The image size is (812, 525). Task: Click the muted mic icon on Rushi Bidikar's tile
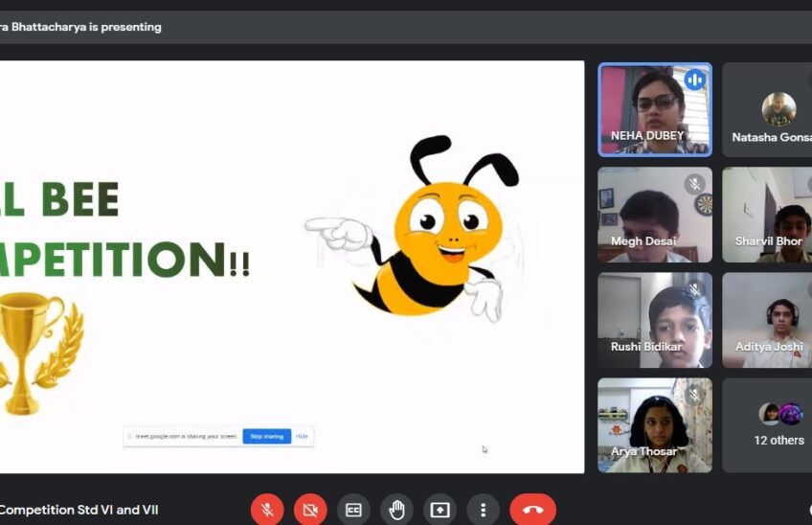tap(694, 289)
